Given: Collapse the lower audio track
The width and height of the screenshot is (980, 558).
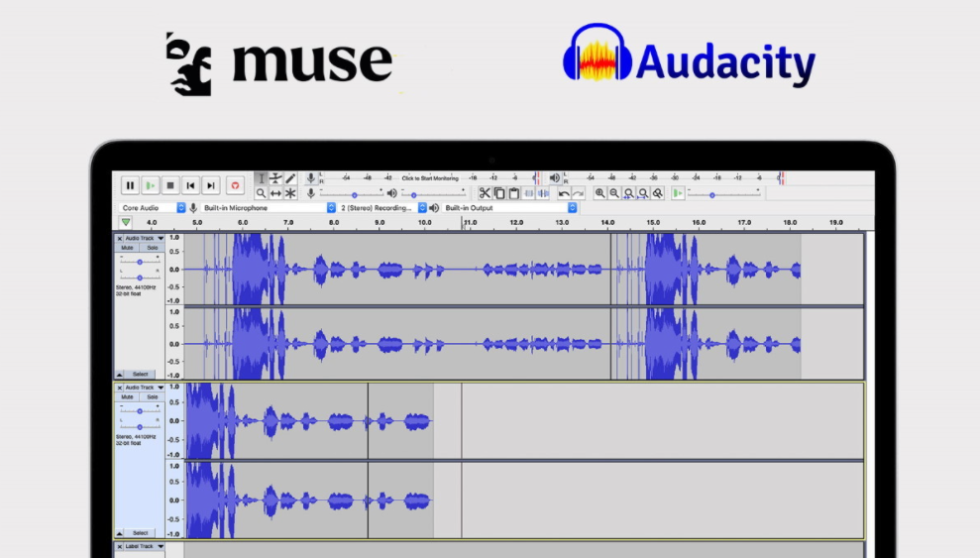Looking at the screenshot, I should click(x=119, y=533).
